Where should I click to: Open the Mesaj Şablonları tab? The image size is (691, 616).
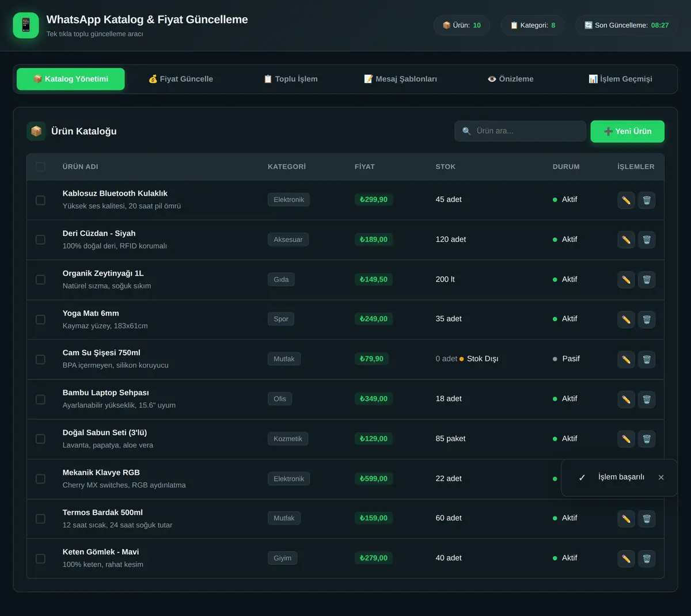tap(401, 79)
